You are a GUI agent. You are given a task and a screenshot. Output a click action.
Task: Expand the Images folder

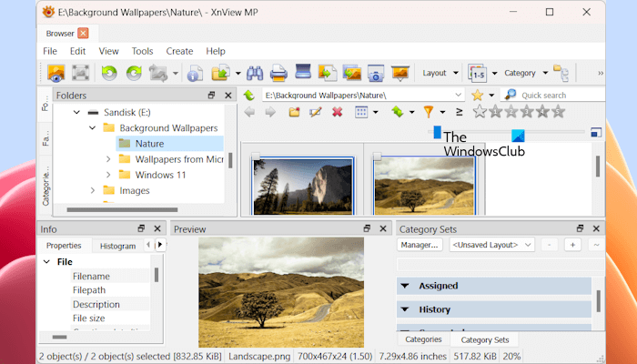point(93,190)
